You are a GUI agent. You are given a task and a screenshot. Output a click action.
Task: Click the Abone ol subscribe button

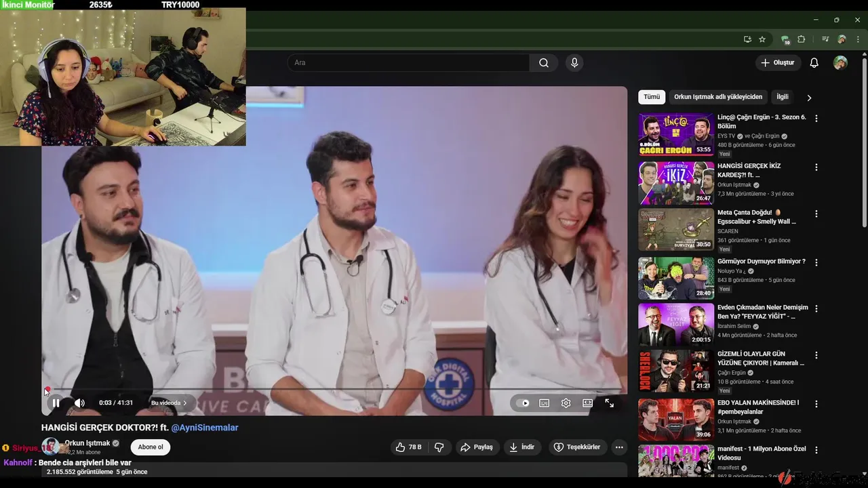click(151, 447)
